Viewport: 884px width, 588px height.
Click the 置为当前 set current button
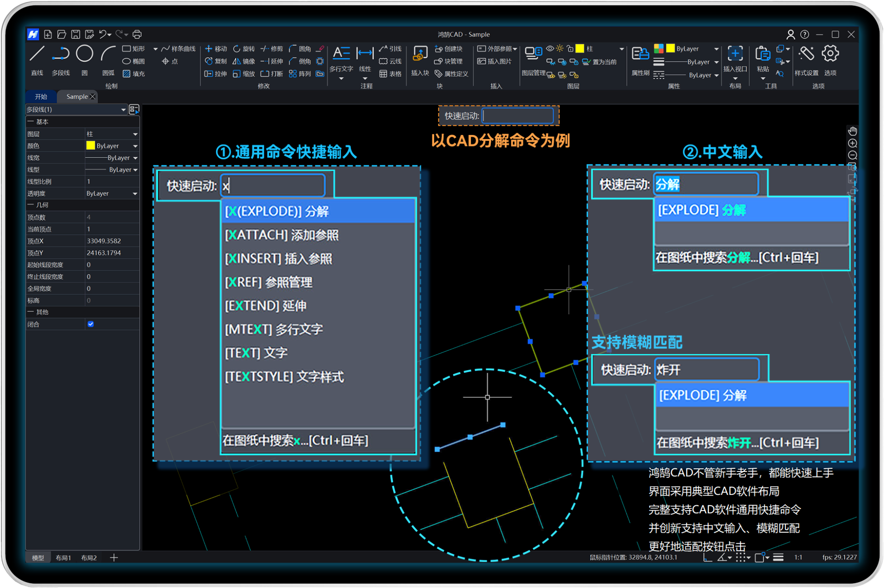pos(599,62)
